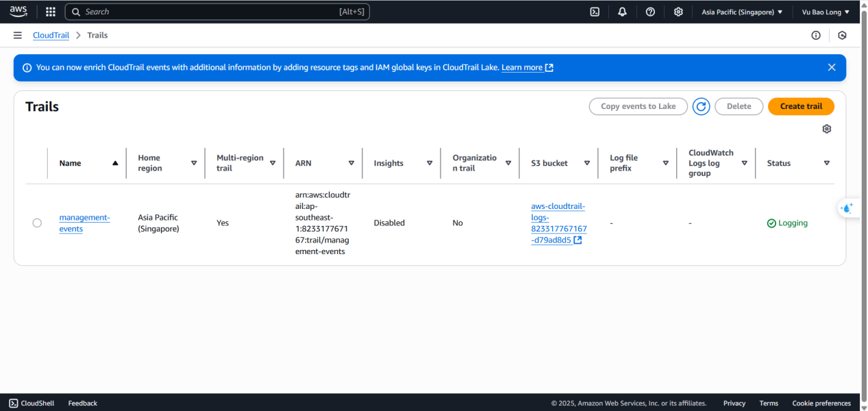The height and width of the screenshot is (411, 868).
Task: Sort by Multi-region trail column
Action: click(273, 163)
